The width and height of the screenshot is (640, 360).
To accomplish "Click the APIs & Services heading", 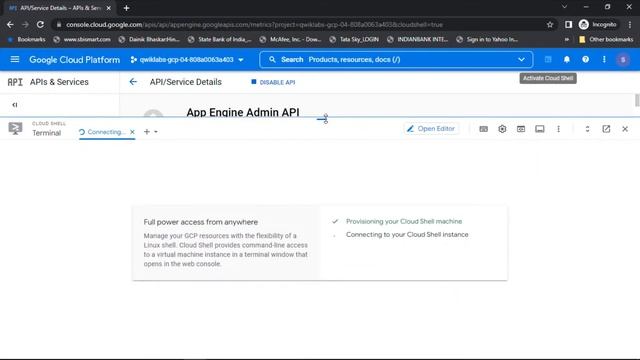I will pos(59,82).
